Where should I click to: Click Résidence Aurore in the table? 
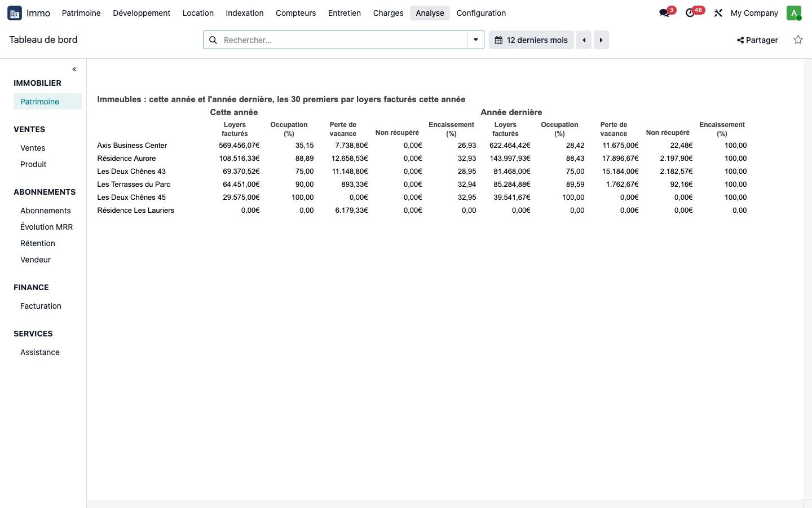click(126, 159)
